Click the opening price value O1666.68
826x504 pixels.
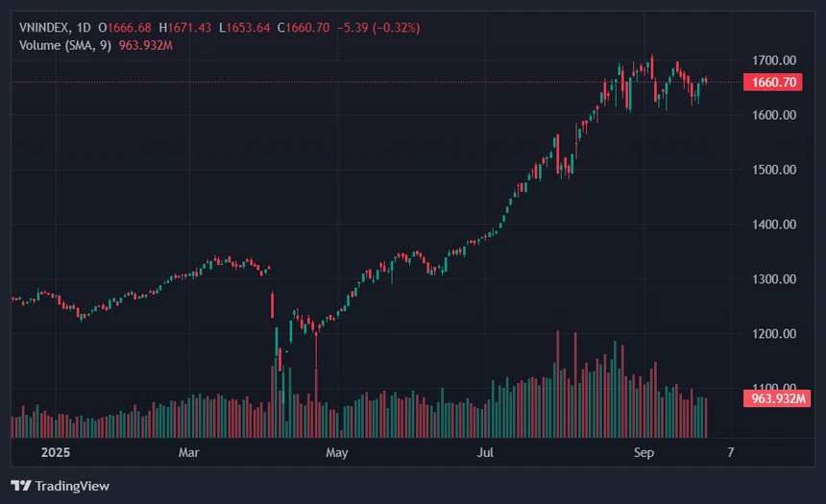pyautogui.click(x=133, y=28)
